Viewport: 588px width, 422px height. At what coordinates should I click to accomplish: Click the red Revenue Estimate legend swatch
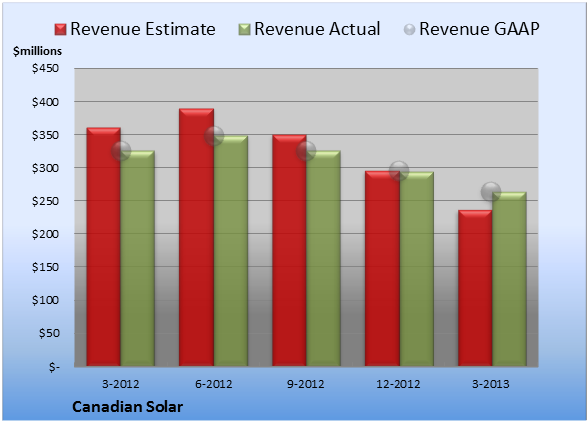click(x=60, y=30)
